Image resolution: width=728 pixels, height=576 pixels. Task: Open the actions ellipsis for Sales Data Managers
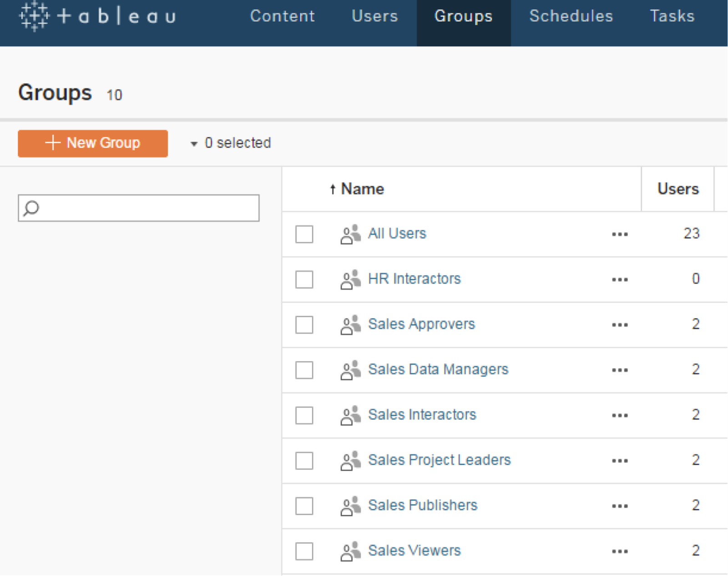[x=620, y=370]
